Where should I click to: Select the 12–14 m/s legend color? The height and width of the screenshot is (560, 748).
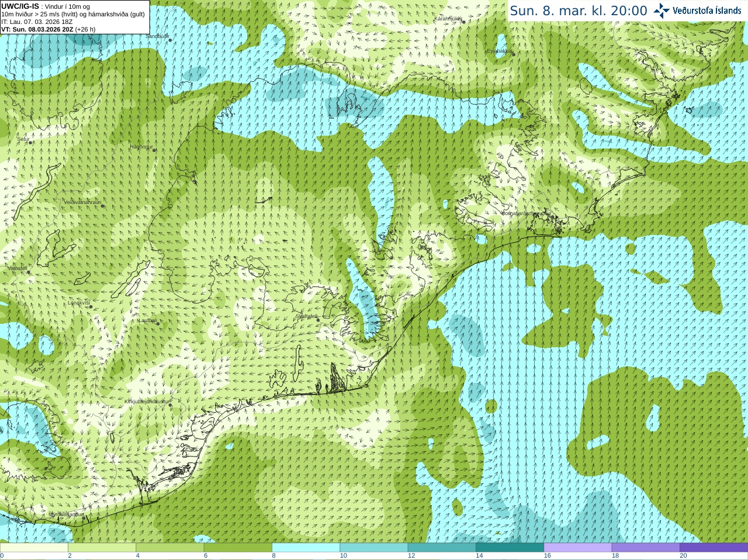tap(442, 547)
